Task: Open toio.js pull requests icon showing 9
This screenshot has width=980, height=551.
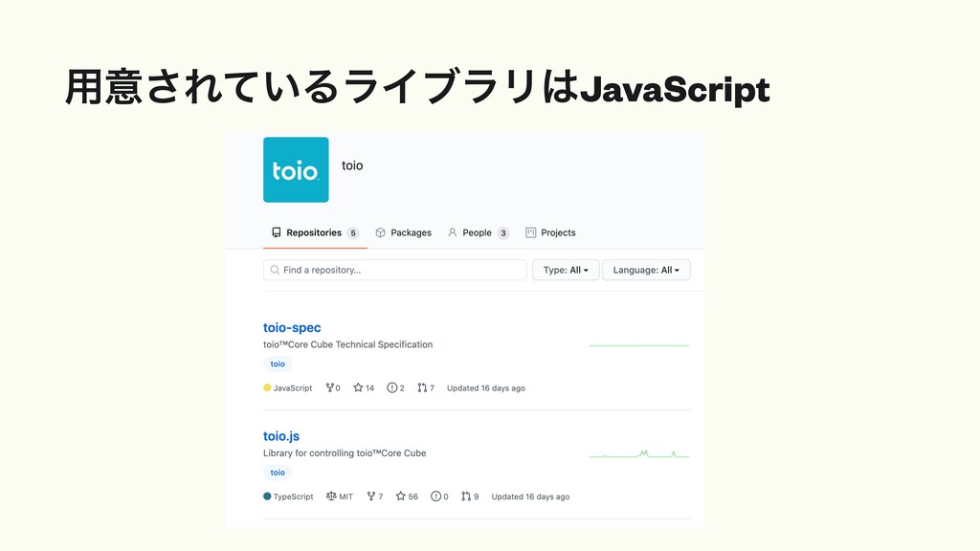Action: pyautogui.click(x=466, y=496)
